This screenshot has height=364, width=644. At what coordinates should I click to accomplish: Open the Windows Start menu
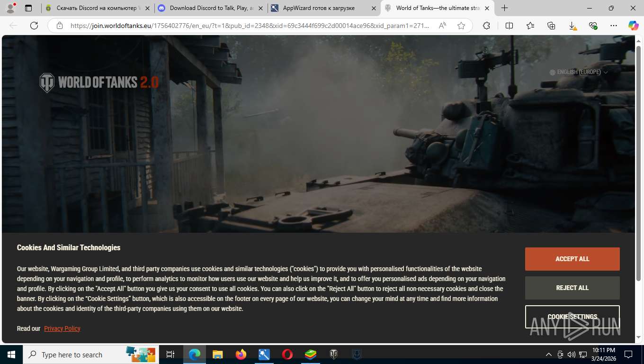pyautogui.click(x=11, y=355)
